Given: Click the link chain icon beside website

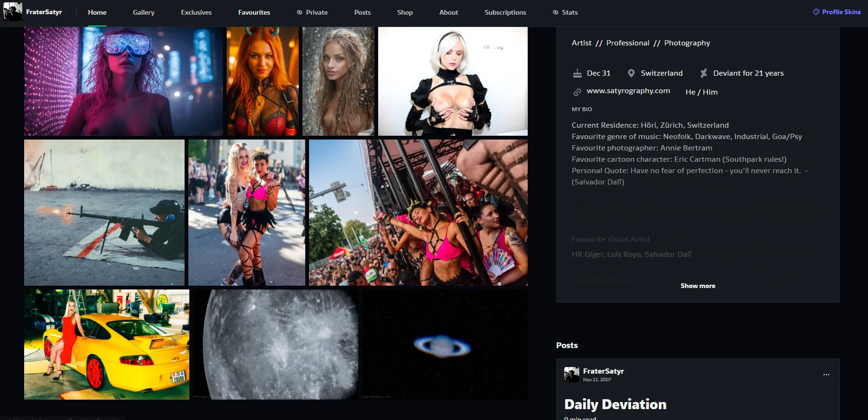Looking at the screenshot, I should pyautogui.click(x=577, y=92).
